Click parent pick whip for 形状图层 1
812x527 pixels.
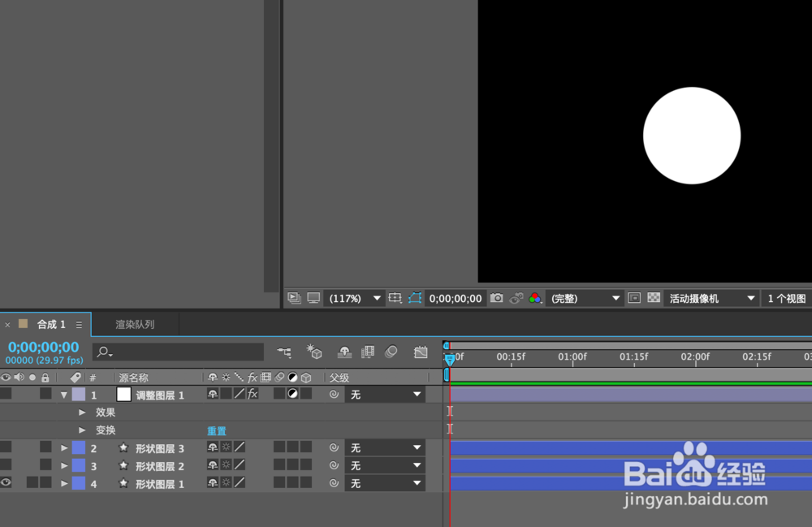334,483
